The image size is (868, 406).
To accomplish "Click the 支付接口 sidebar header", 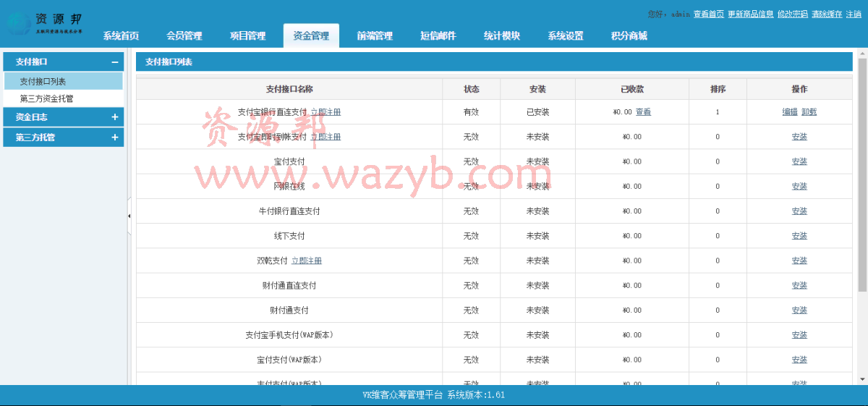I will (64, 62).
